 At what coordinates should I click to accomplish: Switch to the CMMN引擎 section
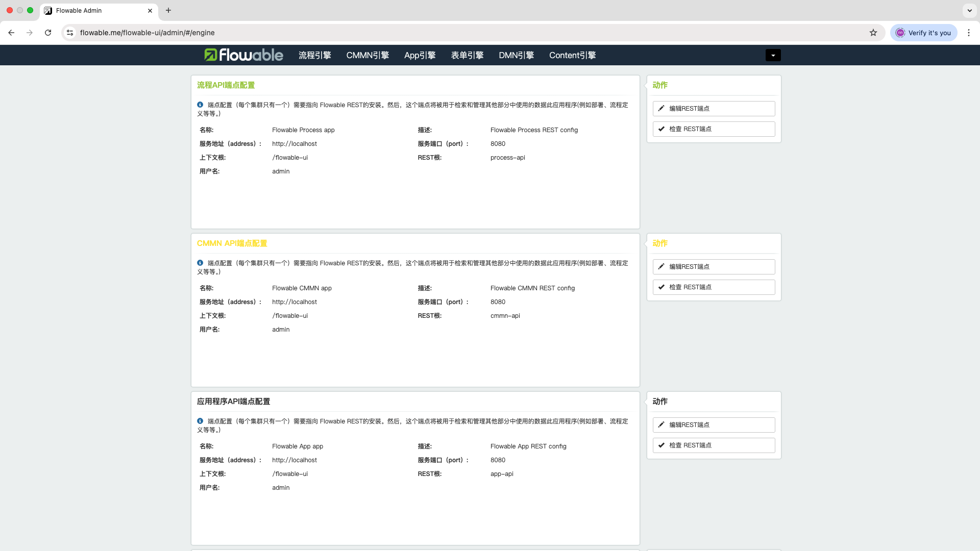point(367,55)
